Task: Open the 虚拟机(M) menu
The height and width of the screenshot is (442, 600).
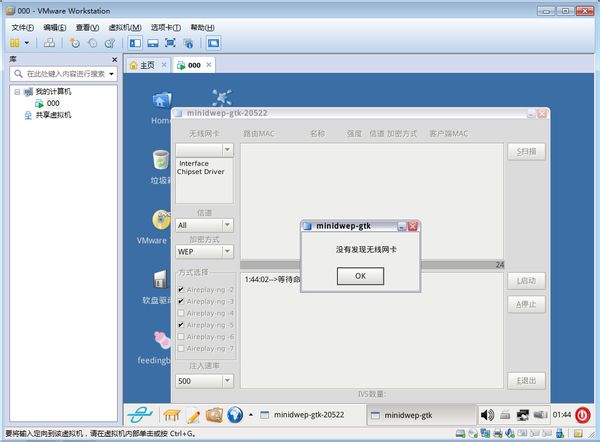Action: [x=125, y=28]
